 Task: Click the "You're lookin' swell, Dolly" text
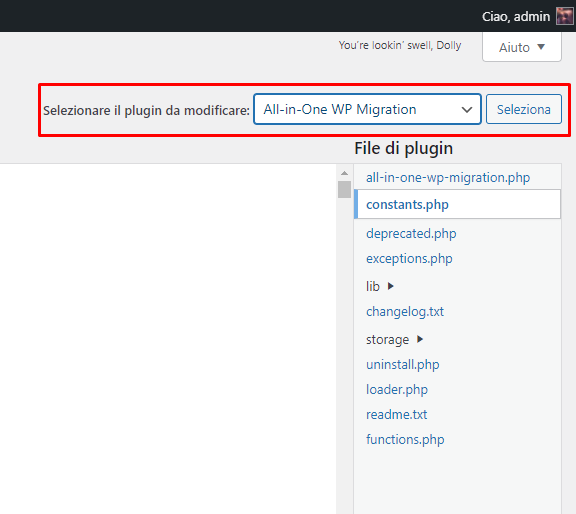(x=400, y=45)
